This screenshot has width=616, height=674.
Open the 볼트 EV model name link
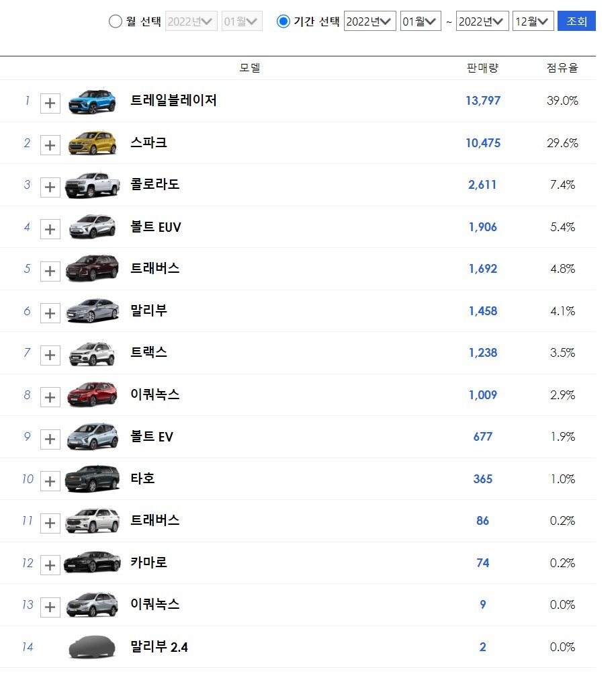tap(152, 436)
